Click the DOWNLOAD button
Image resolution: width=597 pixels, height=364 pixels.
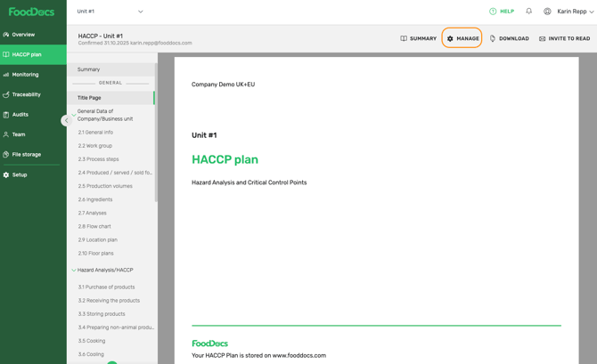(x=510, y=38)
